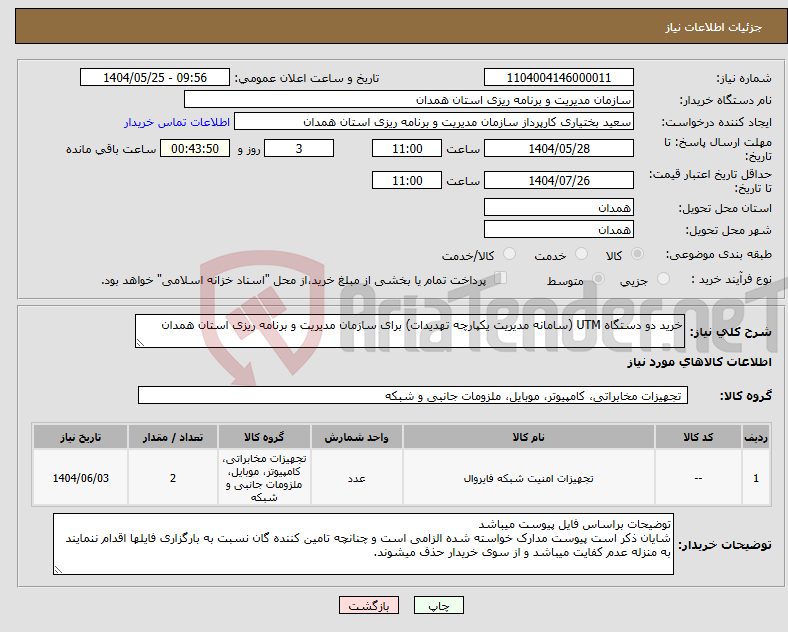Screen dimensions: 788x632
Task: Select the متوسط purchase type radio
Action: click(x=598, y=279)
